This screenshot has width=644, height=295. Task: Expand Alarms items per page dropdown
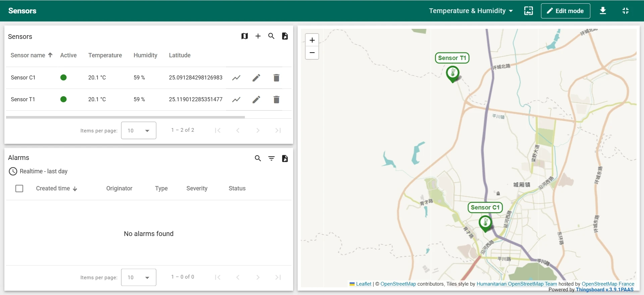(139, 277)
